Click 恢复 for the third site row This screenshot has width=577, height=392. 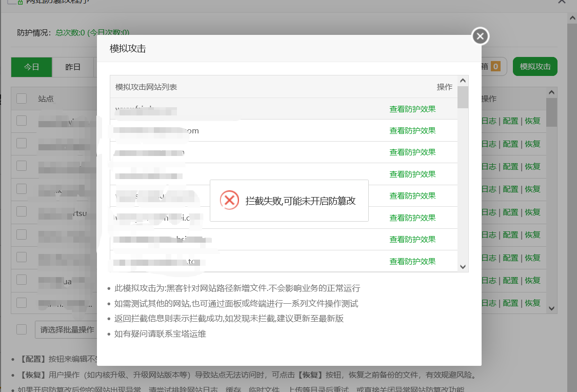click(532, 166)
